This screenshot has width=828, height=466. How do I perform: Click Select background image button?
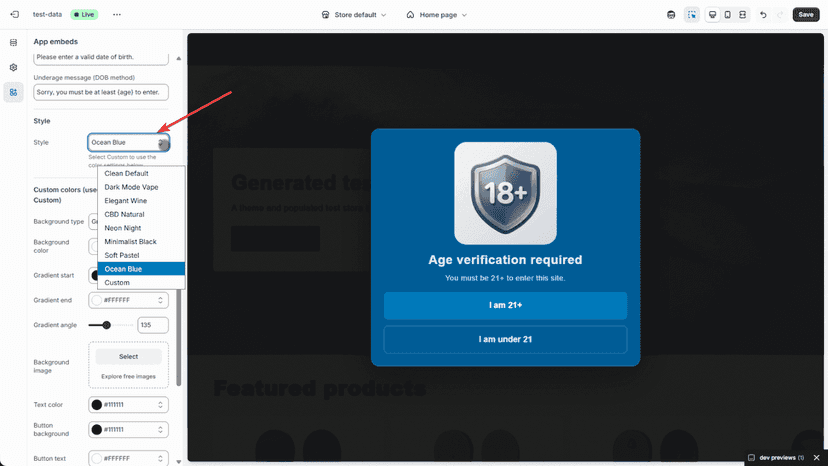coord(128,357)
